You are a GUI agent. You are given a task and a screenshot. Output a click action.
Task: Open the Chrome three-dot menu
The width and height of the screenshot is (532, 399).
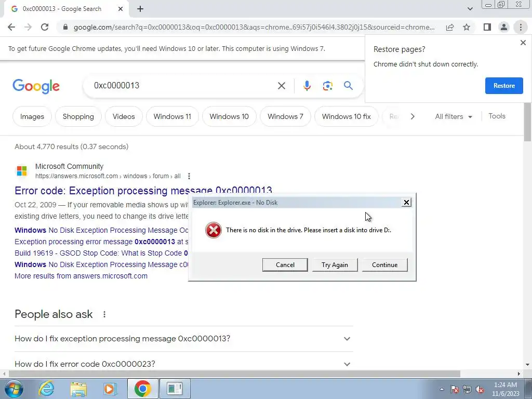[521, 27]
